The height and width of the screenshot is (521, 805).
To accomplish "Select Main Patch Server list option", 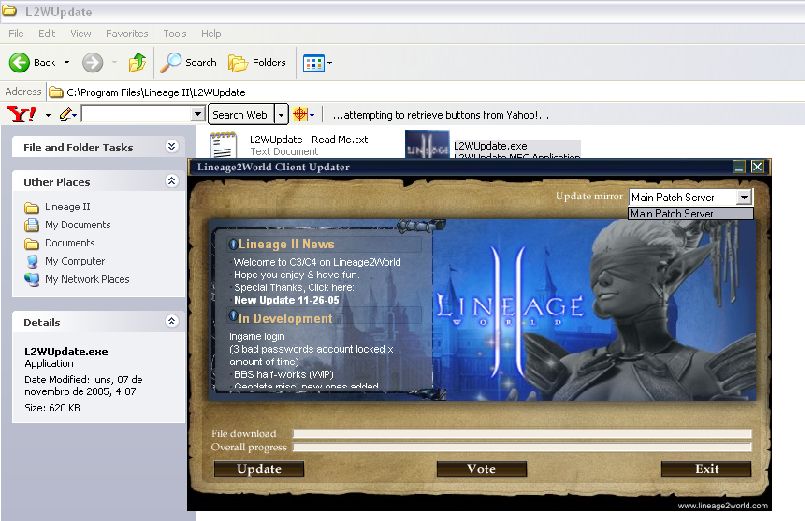I will 691,214.
